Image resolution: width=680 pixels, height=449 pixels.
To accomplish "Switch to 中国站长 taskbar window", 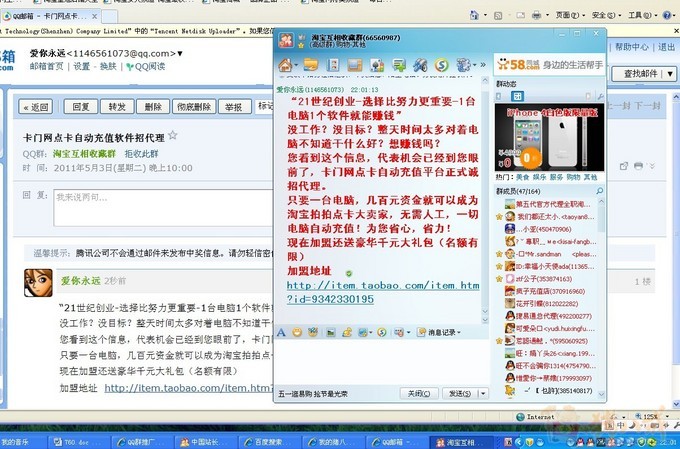I will click(205, 442).
